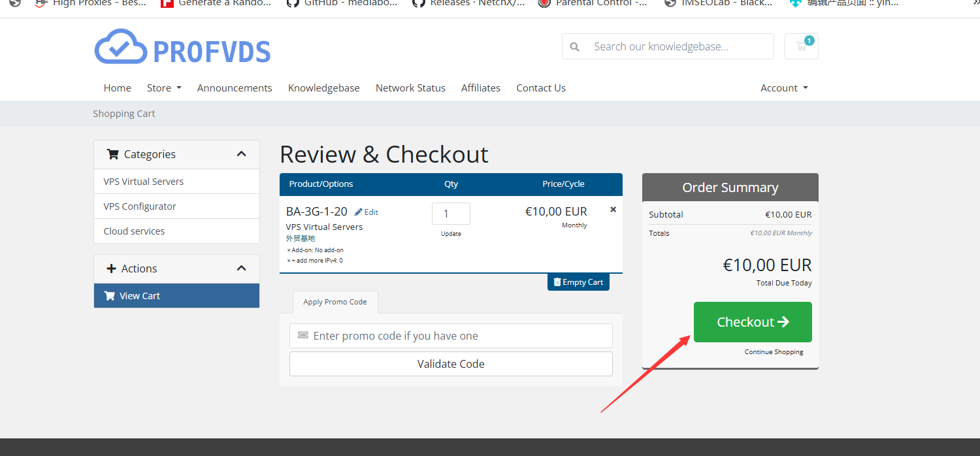Click the pencil Edit link for BA-3G-1-20
Viewport: 980px width, 456px height.
point(367,212)
